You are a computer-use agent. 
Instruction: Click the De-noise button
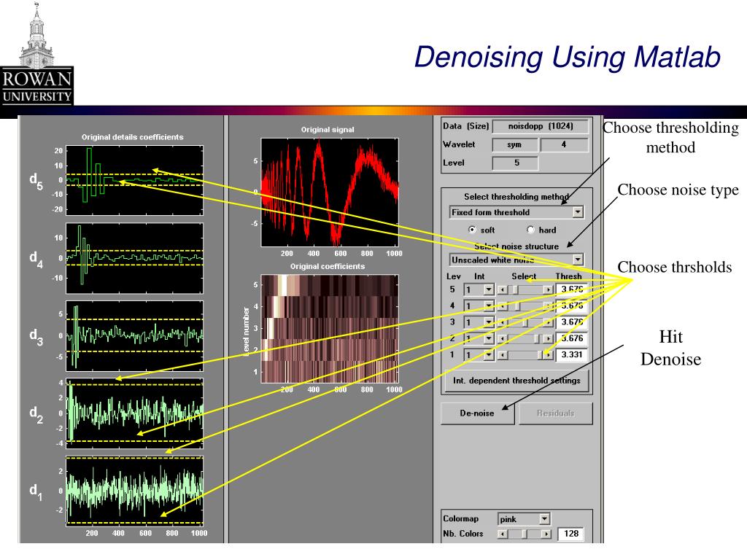[x=477, y=413]
